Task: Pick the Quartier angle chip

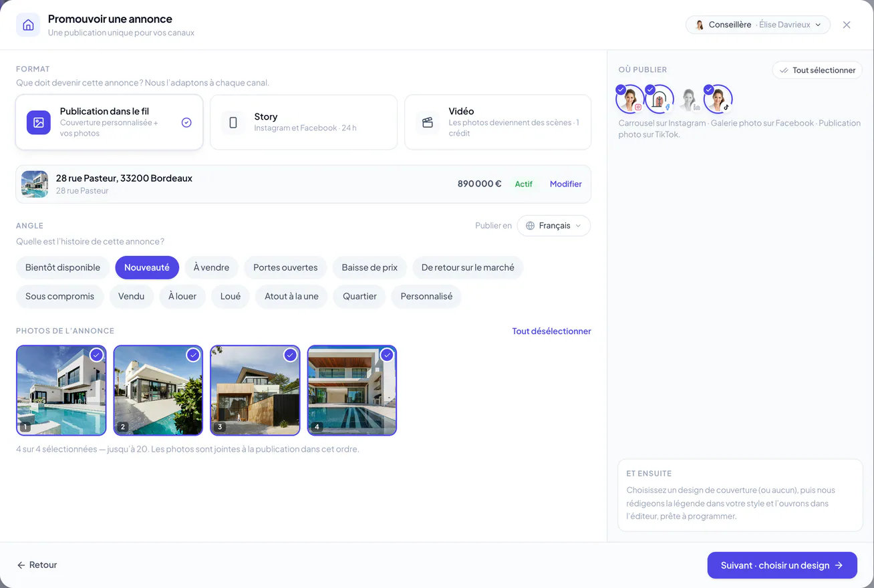Action: (359, 297)
